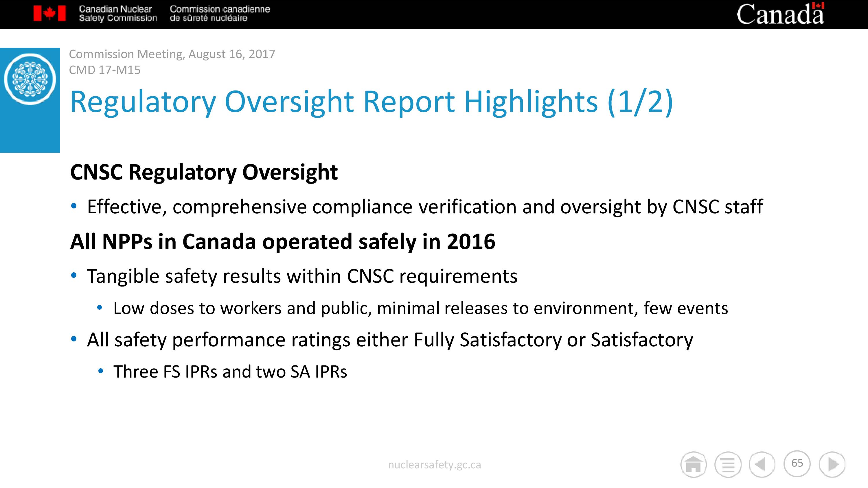Open the table of contents list icon
The height and width of the screenshot is (488, 868).
(x=728, y=464)
